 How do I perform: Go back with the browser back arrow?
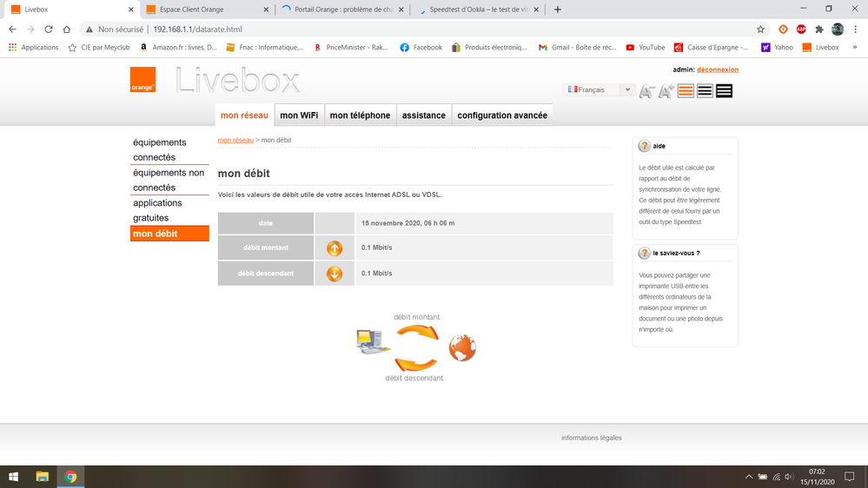coord(12,30)
